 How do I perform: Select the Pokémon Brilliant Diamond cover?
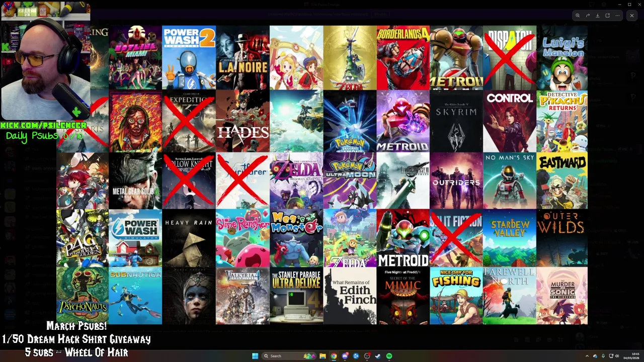pyautogui.click(x=350, y=121)
